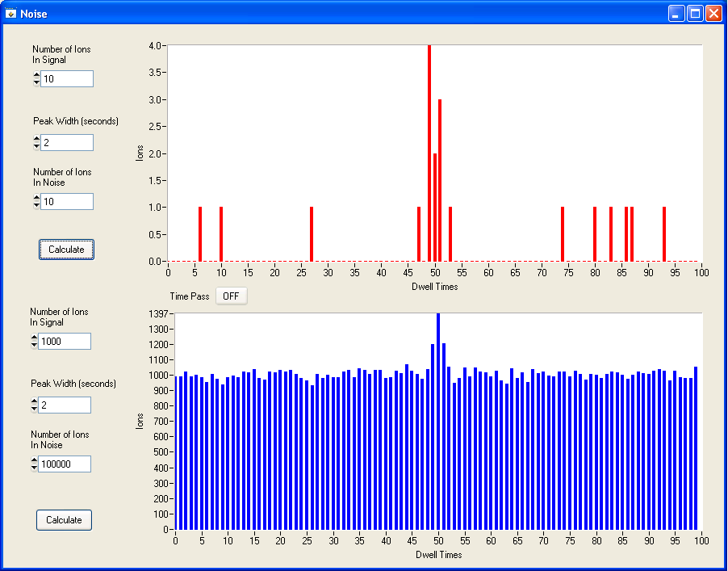
Task: Click the signal field containing 1000
Action: coord(63,341)
